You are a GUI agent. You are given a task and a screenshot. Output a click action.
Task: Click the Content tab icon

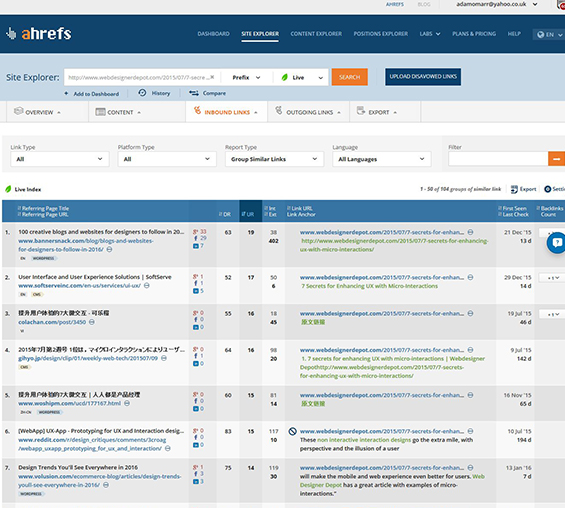click(100, 112)
